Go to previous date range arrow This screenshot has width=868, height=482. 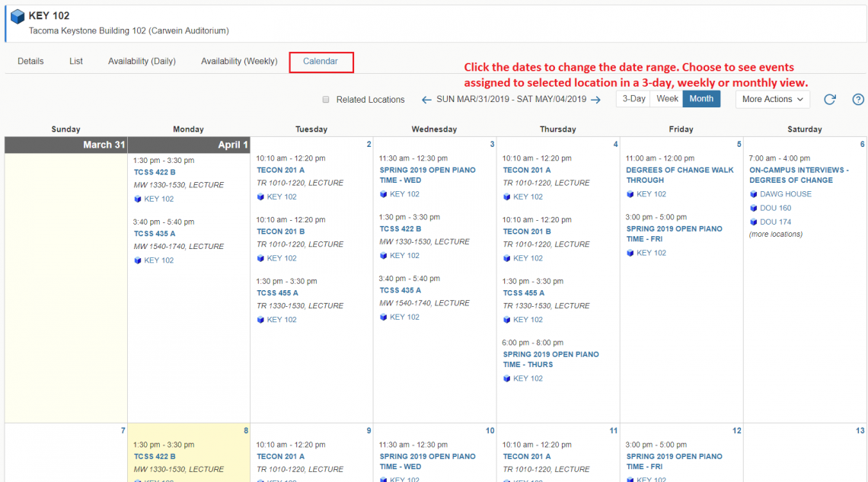click(426, 100)
